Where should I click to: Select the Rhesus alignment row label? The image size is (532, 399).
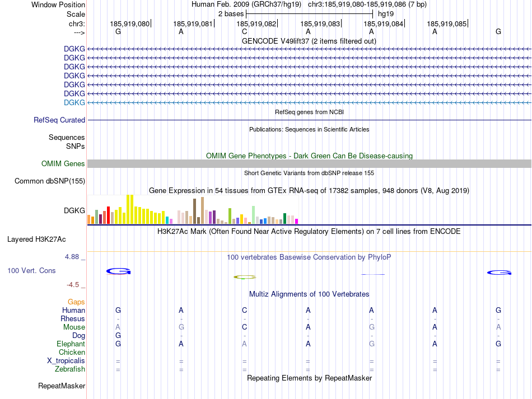pos(73,318)
